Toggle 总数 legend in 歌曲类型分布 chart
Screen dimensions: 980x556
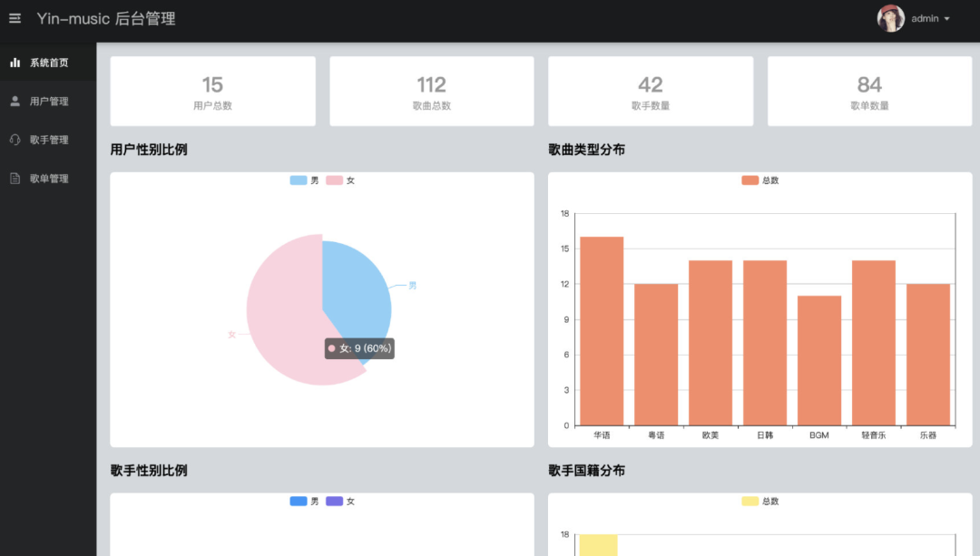[760, 180]
